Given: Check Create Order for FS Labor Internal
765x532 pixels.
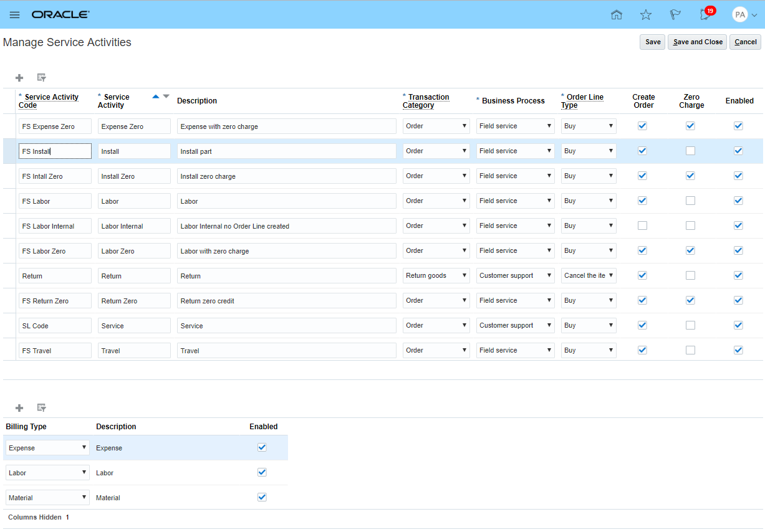Looking at the screenshot, I should click(x=642, y=226).
